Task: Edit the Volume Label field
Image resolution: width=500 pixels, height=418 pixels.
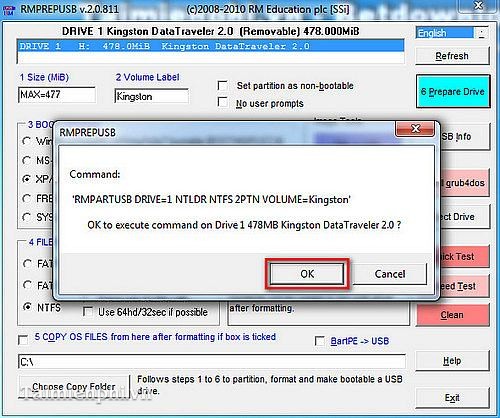Action: coord(151,96)
